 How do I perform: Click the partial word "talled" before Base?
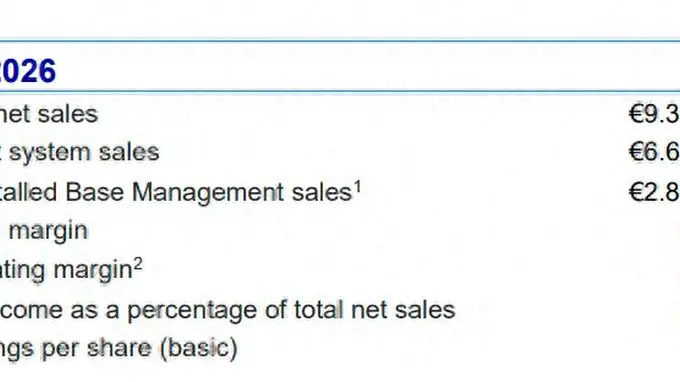click(29, 192)
